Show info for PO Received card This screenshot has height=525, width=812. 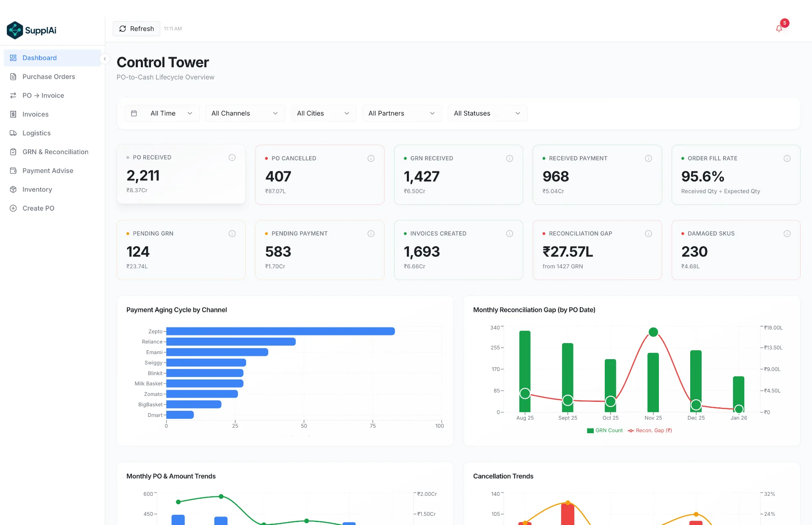(x=232, y=157)
